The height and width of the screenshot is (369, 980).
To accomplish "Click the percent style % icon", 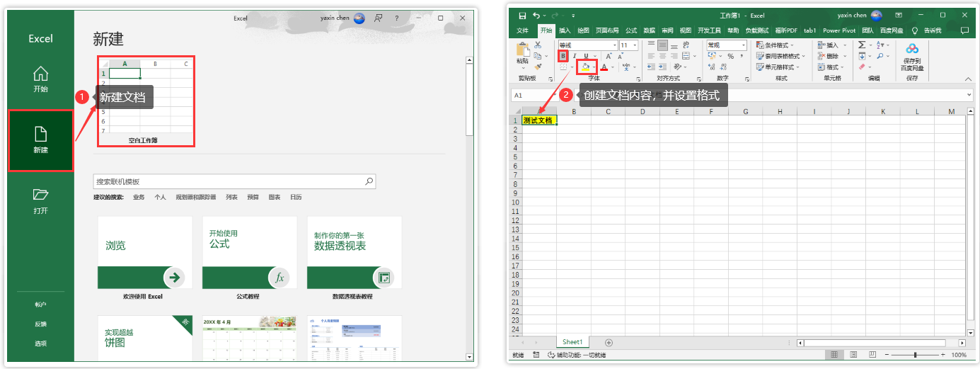I will (x=730, y=56).
